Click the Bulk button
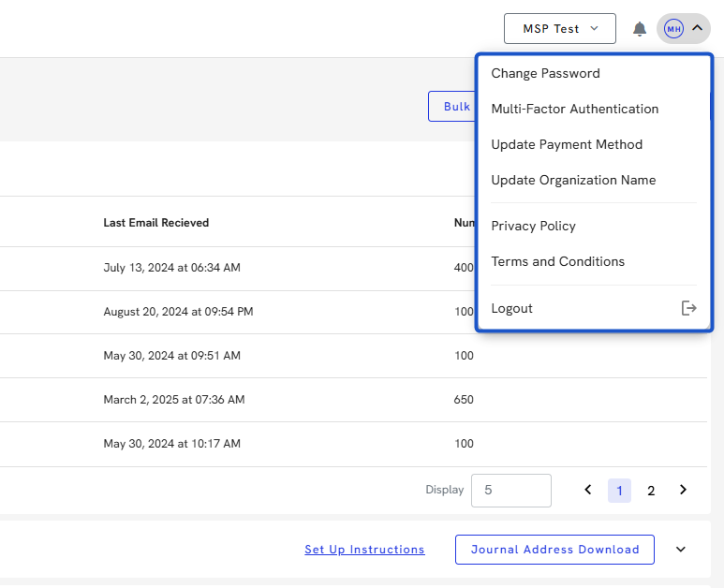This screenshot has width=724, height=588. point(452,107)
